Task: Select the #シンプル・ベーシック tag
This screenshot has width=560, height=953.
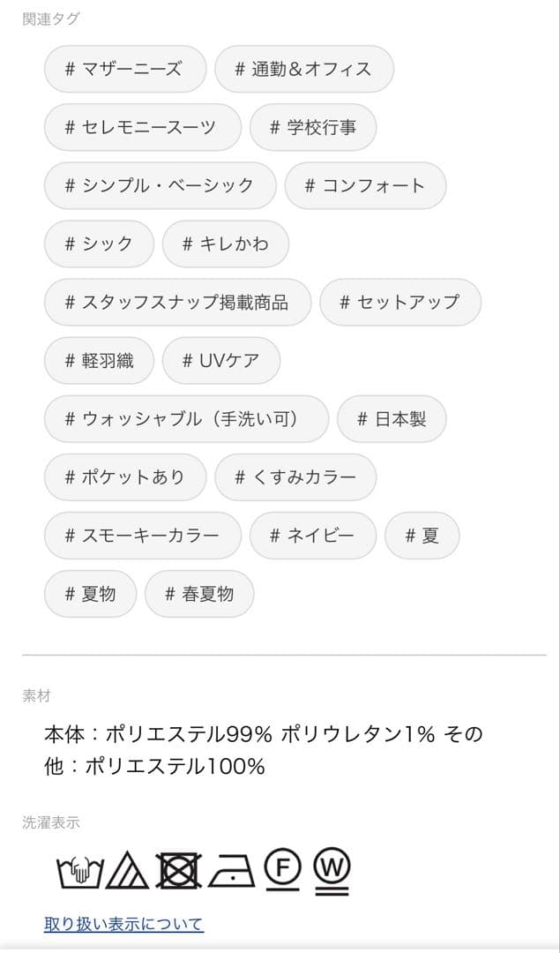Action: [159, 185]
